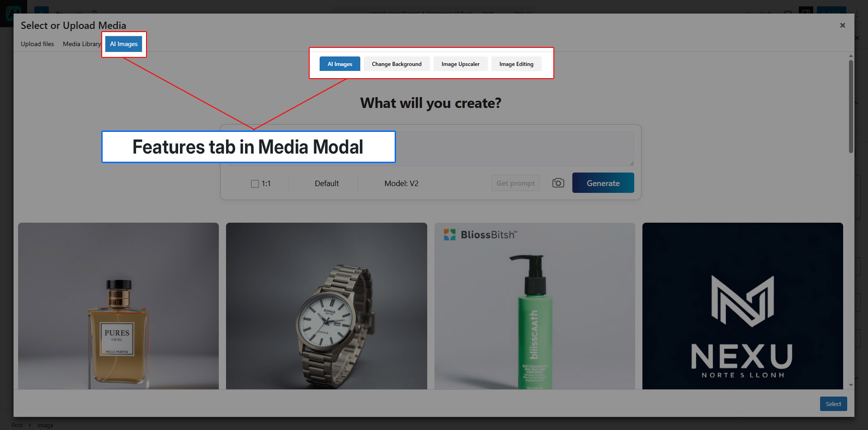Open the Change Background feature
Image resolution: width=868 pixels, height=430 pixels.
tap(396, 64)
